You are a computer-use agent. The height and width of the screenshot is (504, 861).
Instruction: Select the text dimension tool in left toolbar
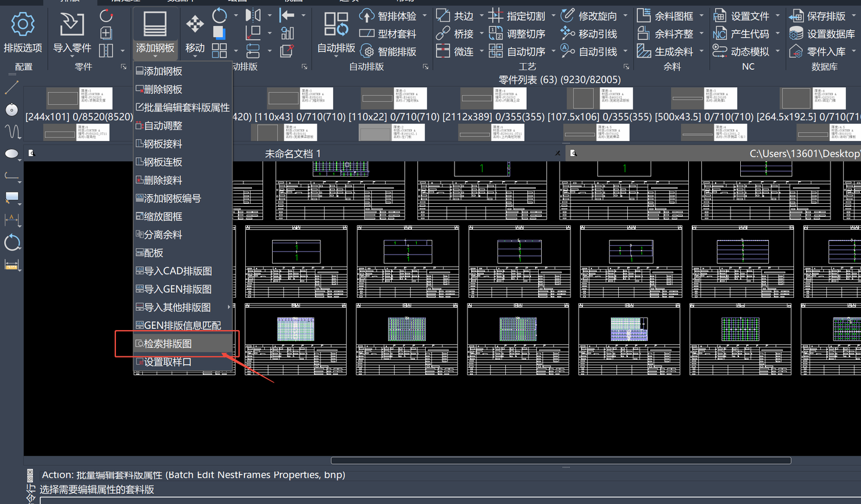pos(11,219)
